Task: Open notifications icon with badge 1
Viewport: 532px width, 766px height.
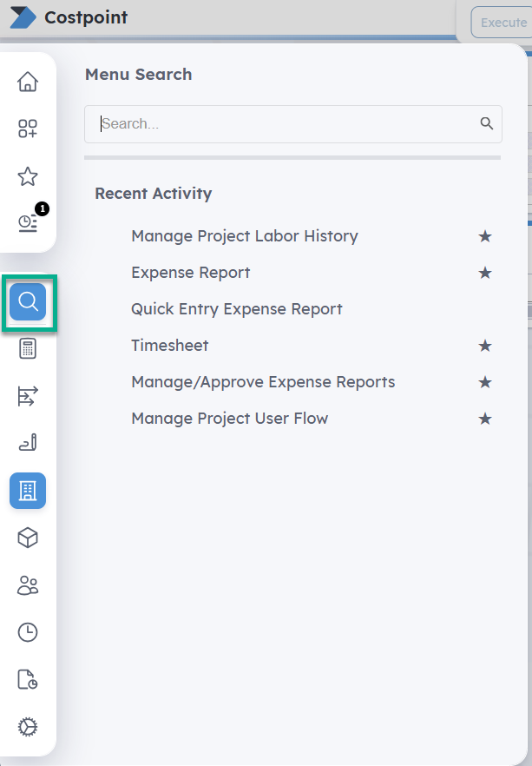Action: pos(29,222)
